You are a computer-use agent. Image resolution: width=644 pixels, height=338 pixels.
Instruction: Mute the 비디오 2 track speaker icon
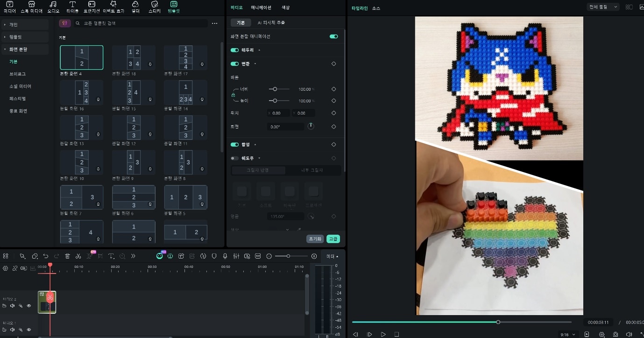(x=12, y=306)
